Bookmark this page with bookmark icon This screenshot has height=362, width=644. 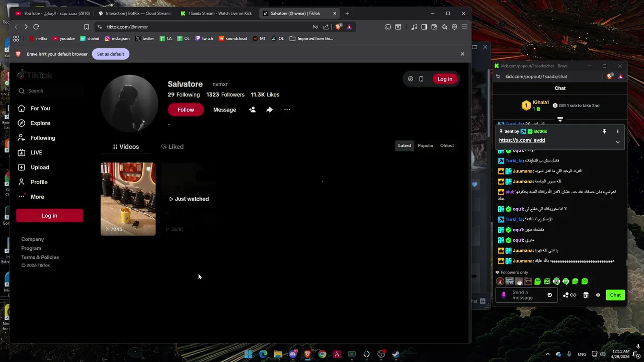point(87,27)
